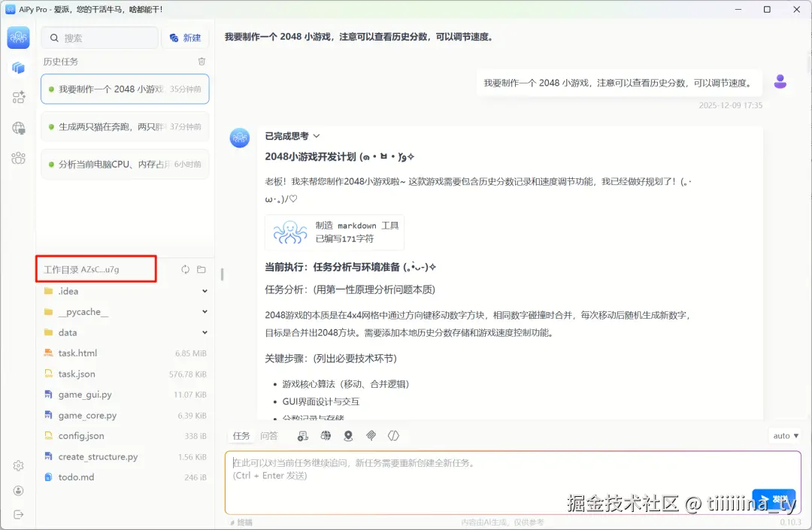Open the apps sparkle icon in sidebar
Viewport: 812px width, 530px height.
[x=19, y=97]
